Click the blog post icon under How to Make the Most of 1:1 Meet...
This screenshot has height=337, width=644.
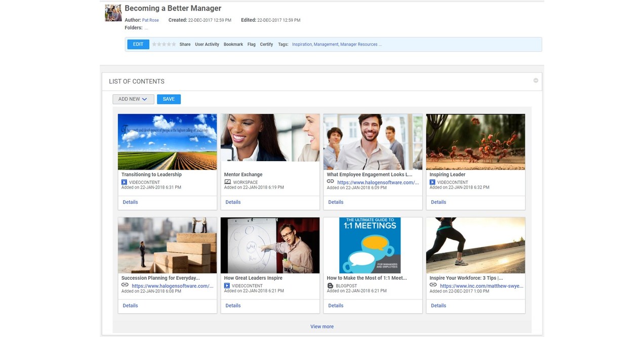[329, 285]
